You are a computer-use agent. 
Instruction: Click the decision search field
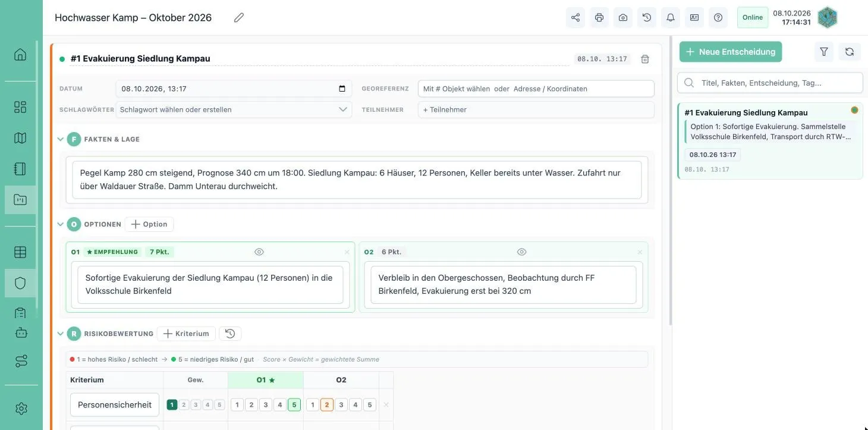tap(770, 83)
